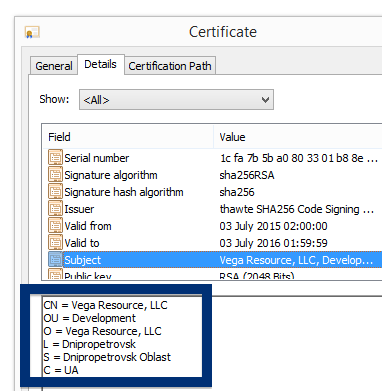Click the O = Vega Resource, LLC line
The height and width of the screenshot is (391, 382).
[102, 331]
